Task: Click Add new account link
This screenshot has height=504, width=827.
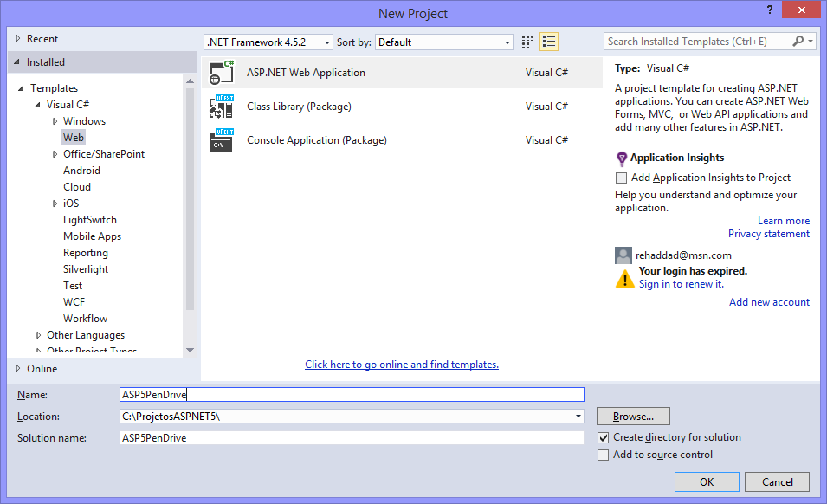Action: pos(769,302)
